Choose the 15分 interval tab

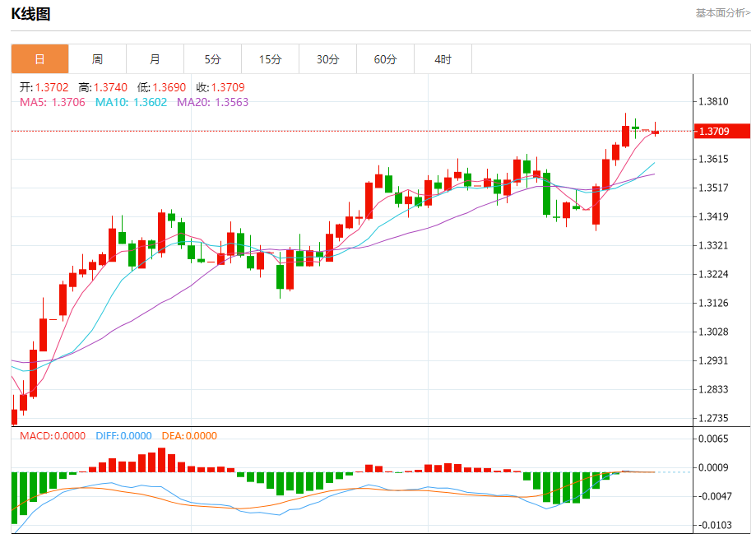click(x=270, y=59)
